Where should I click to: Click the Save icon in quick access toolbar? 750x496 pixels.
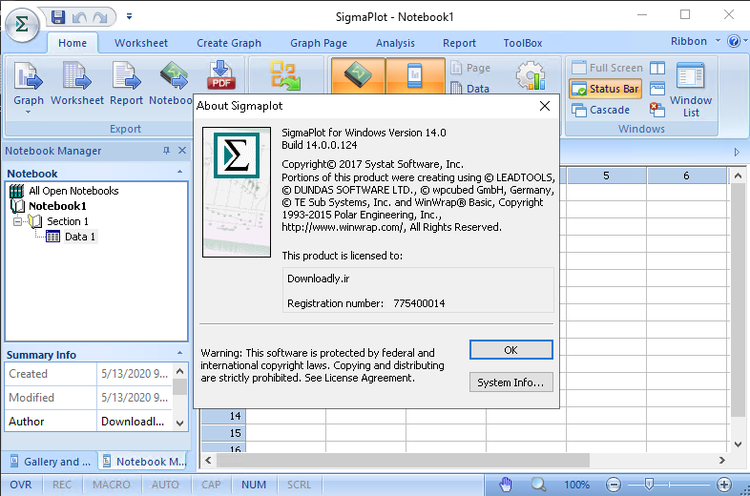tap(58, 16)
